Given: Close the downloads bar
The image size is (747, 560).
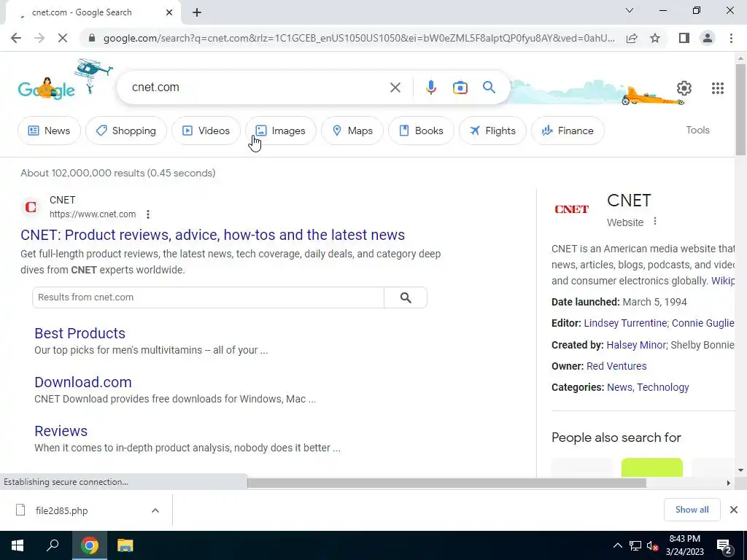Looking at the screenshot, I should click(x=734, y=510).
